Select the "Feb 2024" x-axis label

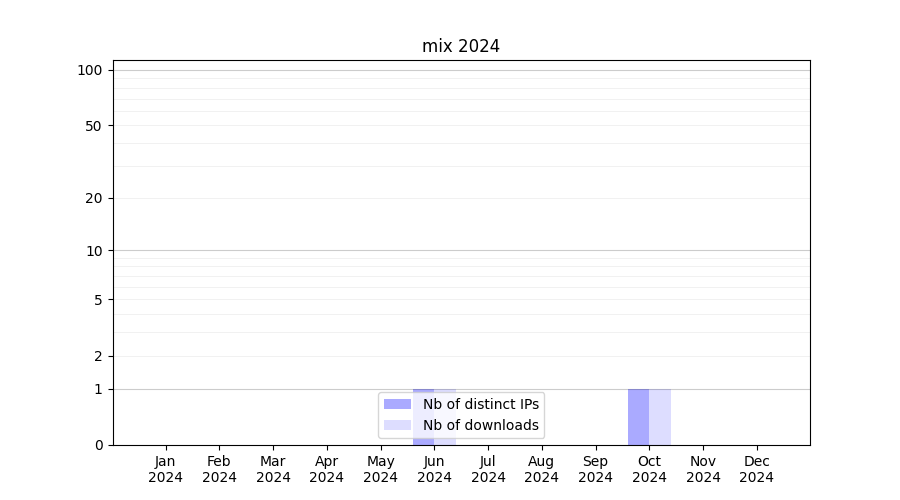[x=219, y=469]
